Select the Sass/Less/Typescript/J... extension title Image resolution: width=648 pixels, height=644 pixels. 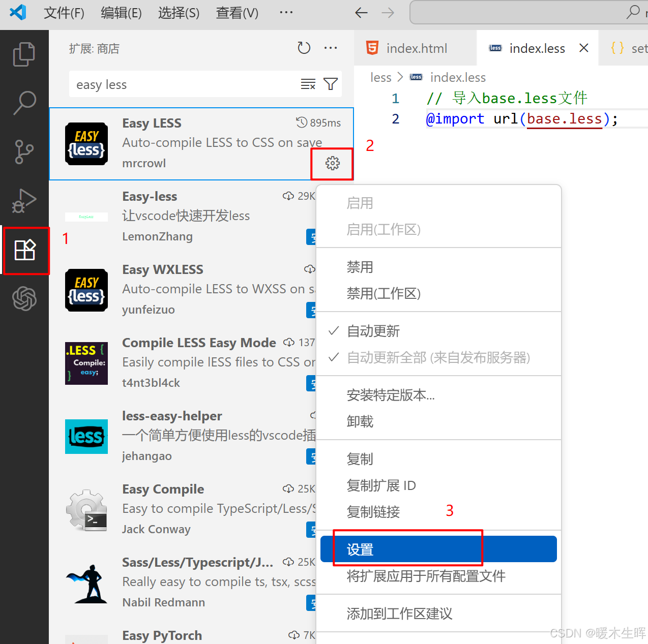tap(198, 563)
